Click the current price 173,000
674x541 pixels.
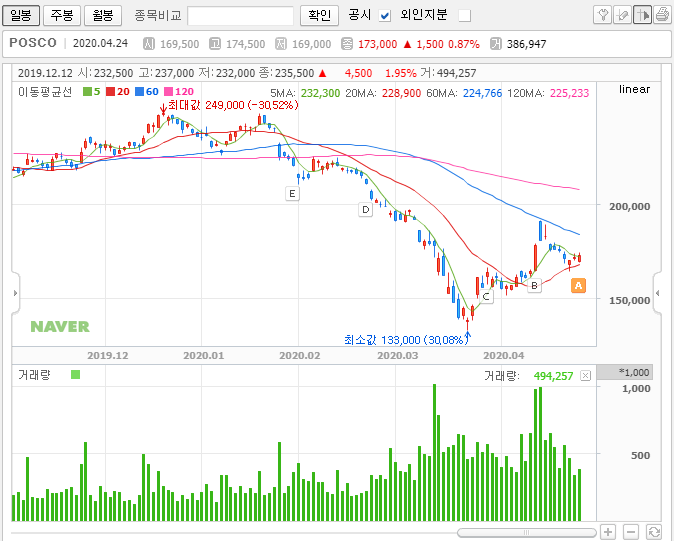tap(377, 44)
